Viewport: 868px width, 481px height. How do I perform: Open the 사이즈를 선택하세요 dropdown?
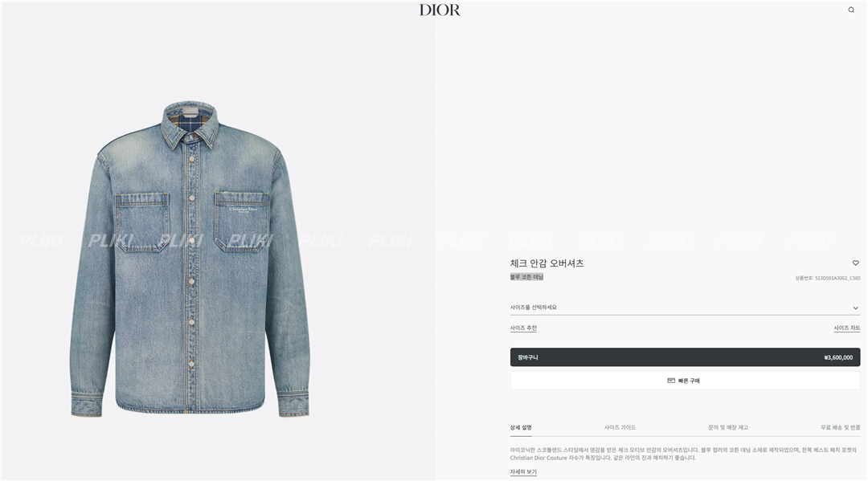click(685, 308)
